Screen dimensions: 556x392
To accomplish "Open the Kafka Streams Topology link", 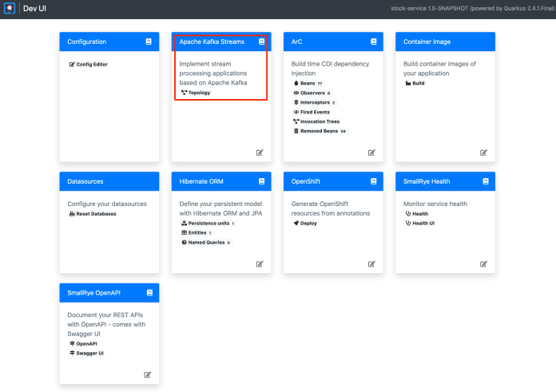I will click(x=197, y=93).
